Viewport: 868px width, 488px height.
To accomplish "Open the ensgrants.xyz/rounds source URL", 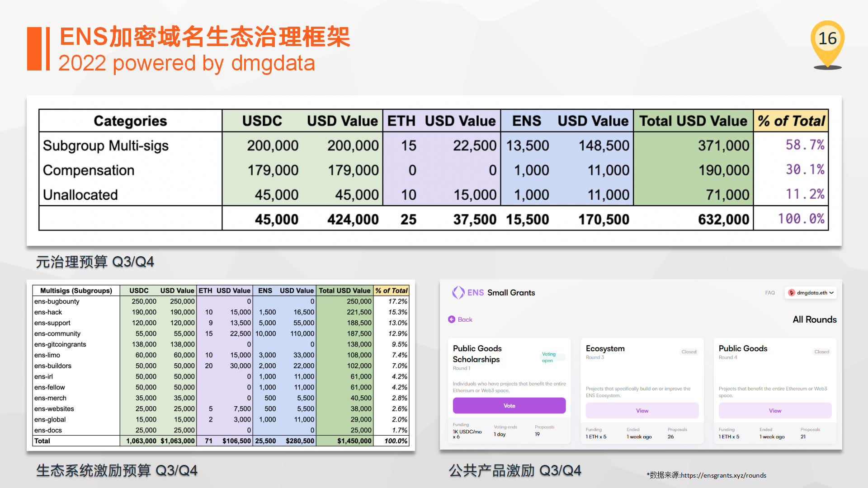I will click(723, 475).
